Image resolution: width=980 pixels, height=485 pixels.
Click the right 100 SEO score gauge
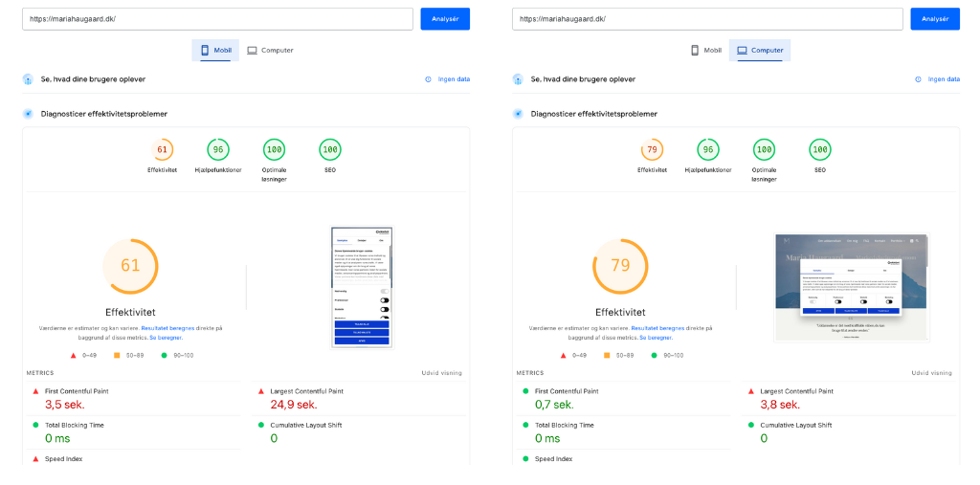pos(820,150)
